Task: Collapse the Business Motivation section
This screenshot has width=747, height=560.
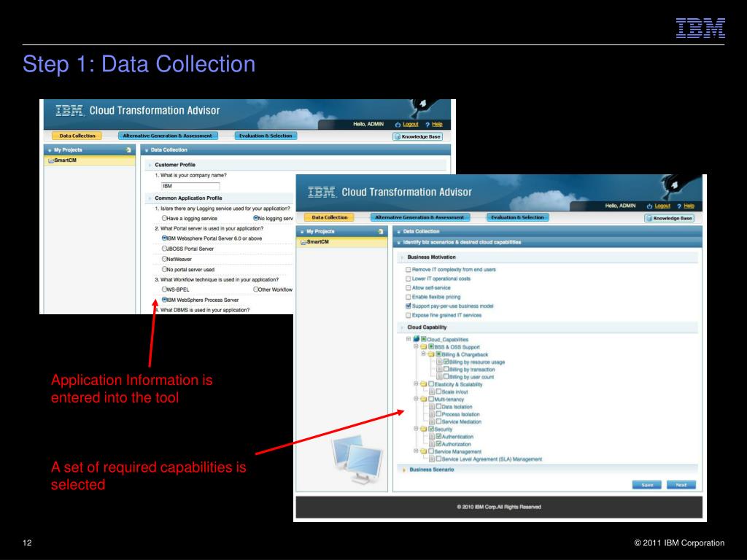Action: (403, 257)
